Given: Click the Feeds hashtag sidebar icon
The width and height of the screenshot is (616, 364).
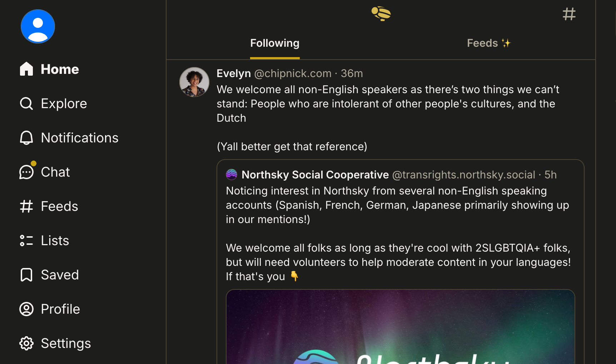Looking at the screenshot, I should click(26, 206).
